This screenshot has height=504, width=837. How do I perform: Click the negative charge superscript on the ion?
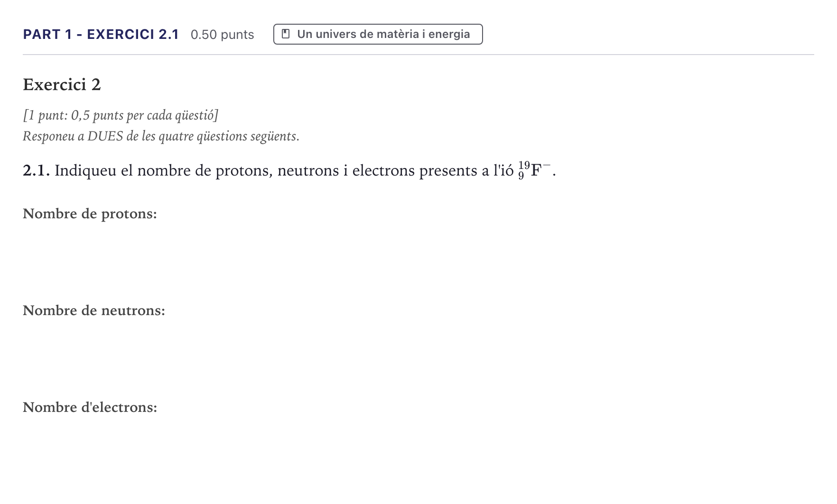pos(546,165)
